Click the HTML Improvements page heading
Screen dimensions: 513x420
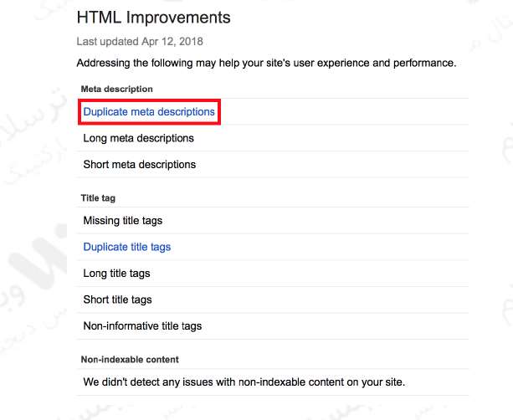(153, 17)
